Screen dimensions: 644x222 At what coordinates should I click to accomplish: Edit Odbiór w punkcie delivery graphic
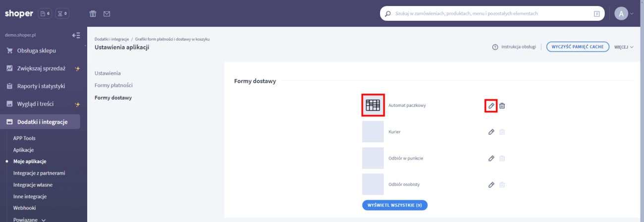click(x=491, y=158)
